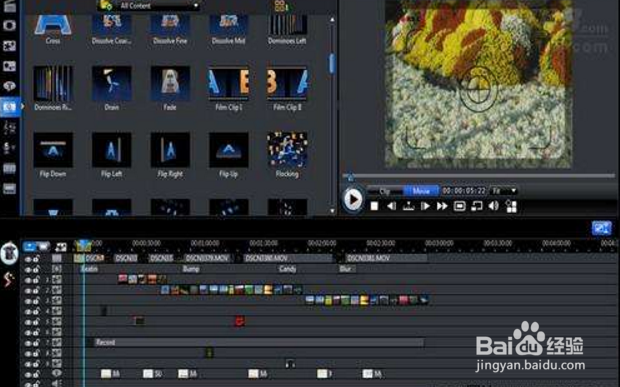
Task: Click the preview scrubber bar
Action: [x=478, y=175]
